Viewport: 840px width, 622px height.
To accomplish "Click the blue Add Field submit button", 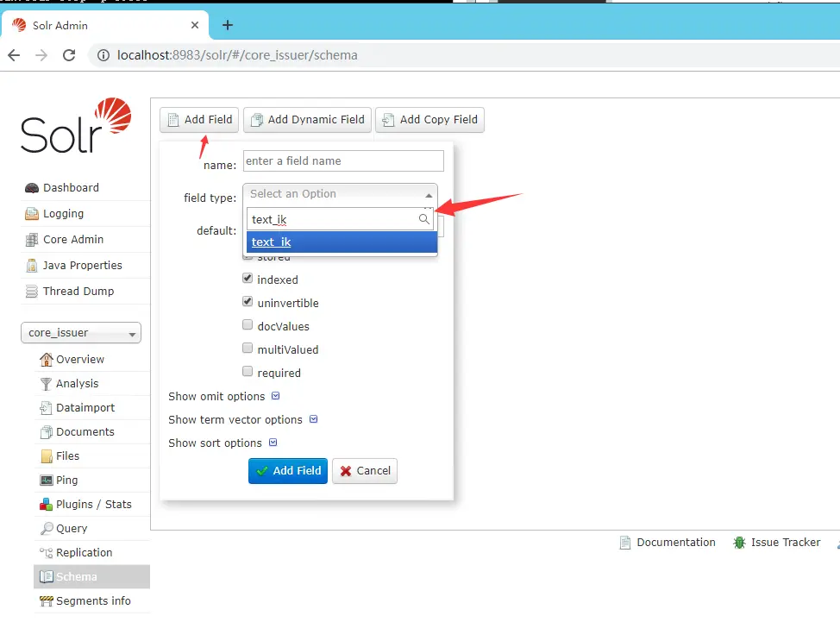I will [x=288, y=471].
